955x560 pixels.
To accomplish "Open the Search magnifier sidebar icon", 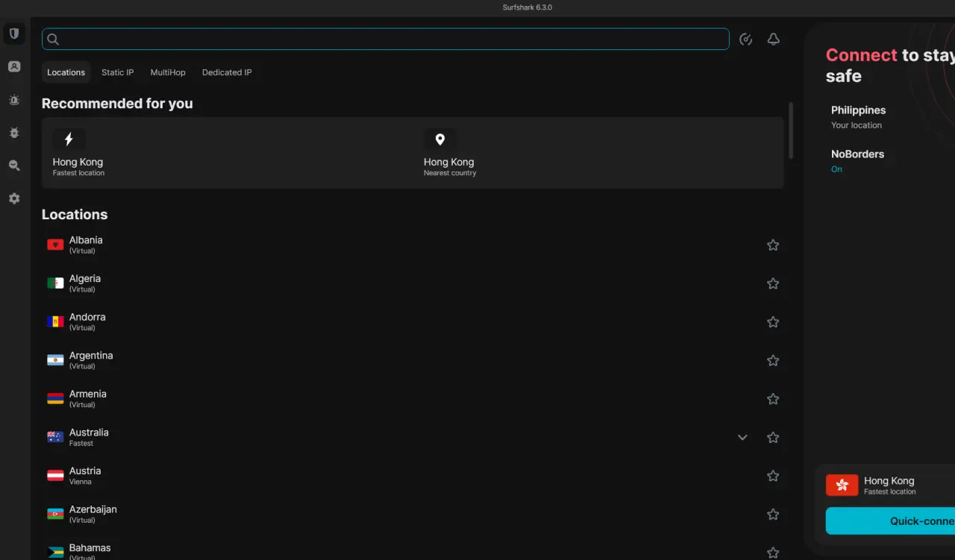I will click(14, 166).
